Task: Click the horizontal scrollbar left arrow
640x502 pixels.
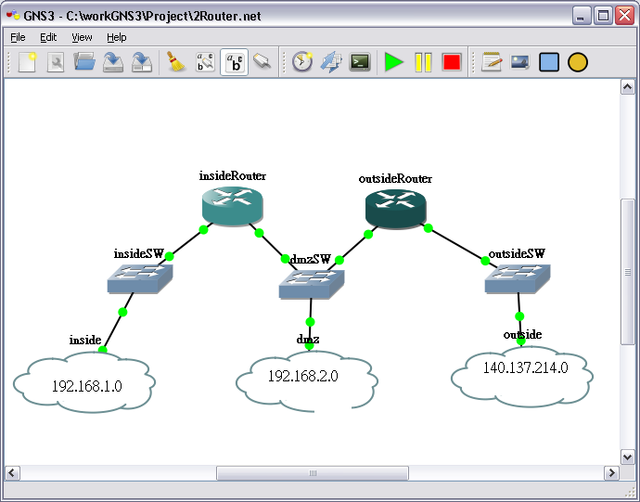Action: [x=12, y=473]
